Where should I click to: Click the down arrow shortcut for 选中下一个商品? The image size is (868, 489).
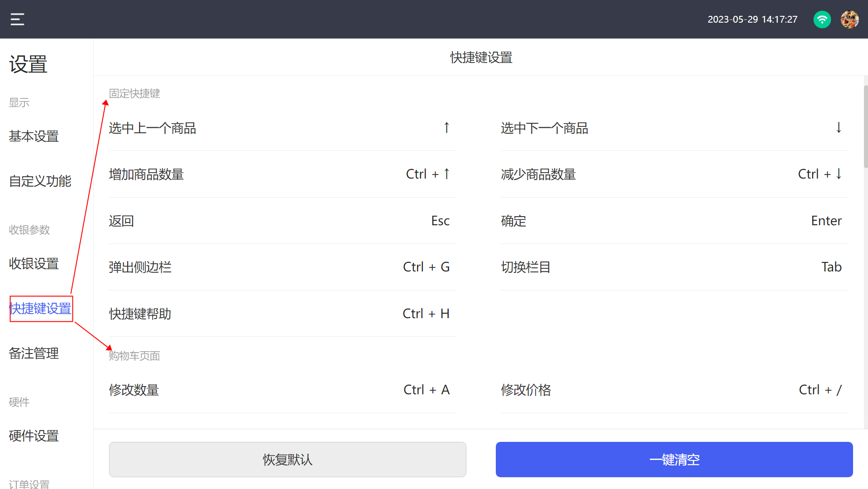coord(839,128)
